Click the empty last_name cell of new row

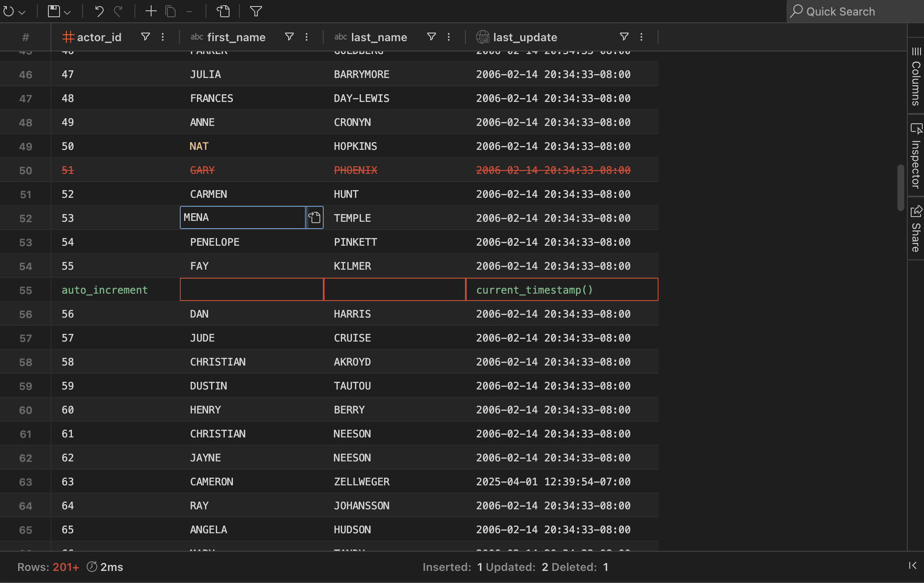pyautogui.click(x=394, y=289)
